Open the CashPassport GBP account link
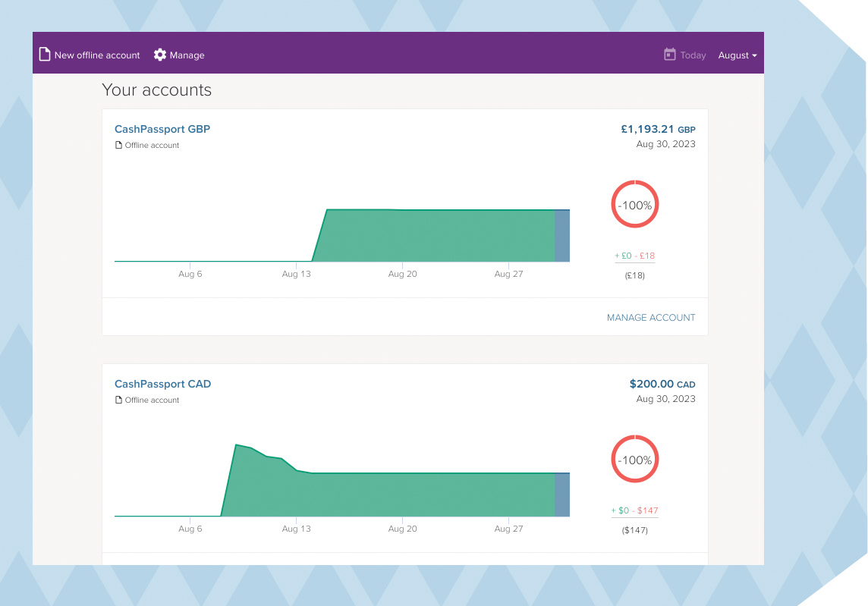This screenshot has width=868, height=606. coord(162,129)
